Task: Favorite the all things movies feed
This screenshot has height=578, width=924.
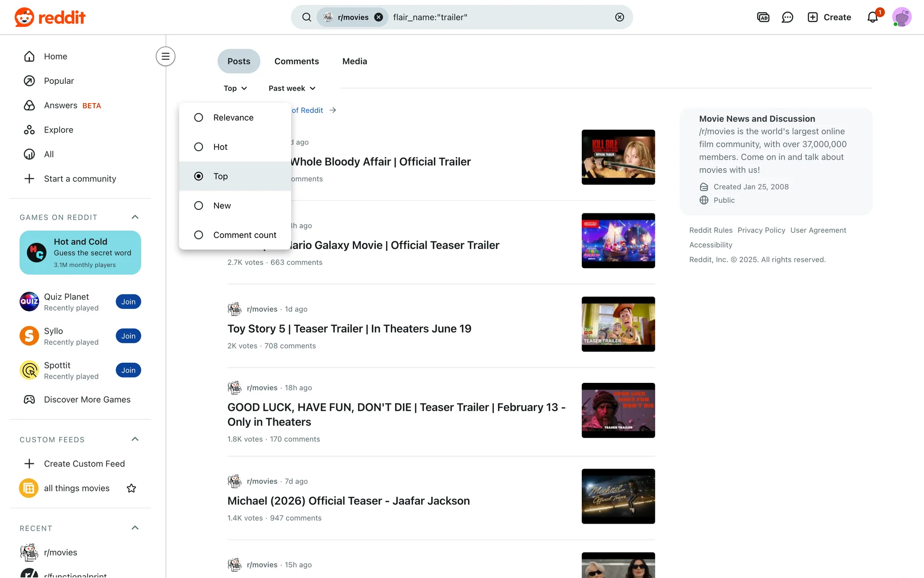Action: click(131, 488)
